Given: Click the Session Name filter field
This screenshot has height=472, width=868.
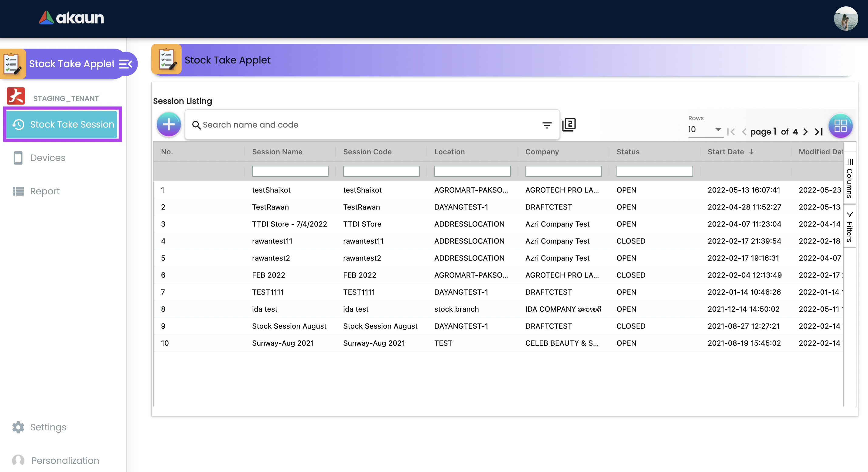Looking at the screenshot, I should coord(290,171).
